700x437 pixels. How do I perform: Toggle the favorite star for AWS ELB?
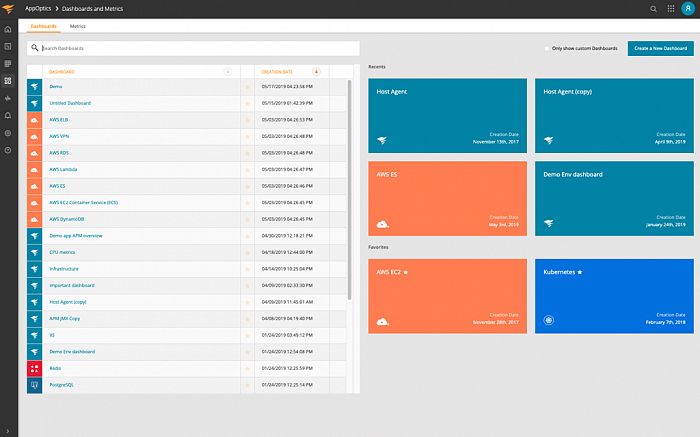(x=247, y=120)
